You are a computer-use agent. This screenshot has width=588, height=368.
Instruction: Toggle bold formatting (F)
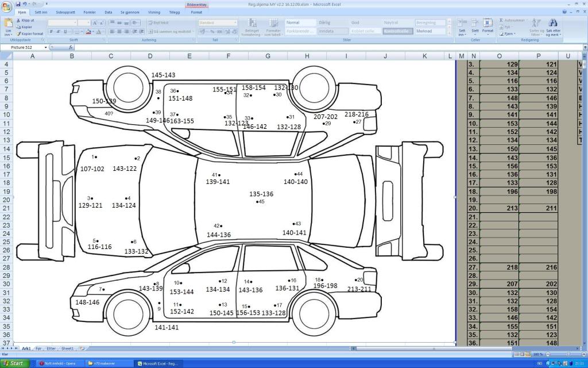pyautogui.click(x=51, y=32)
